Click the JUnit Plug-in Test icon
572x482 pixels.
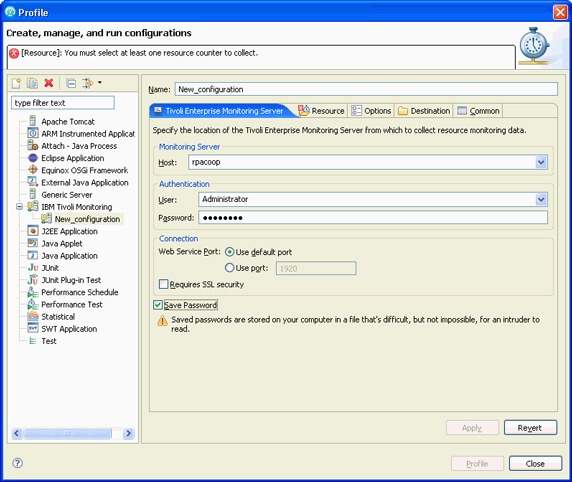33,280
